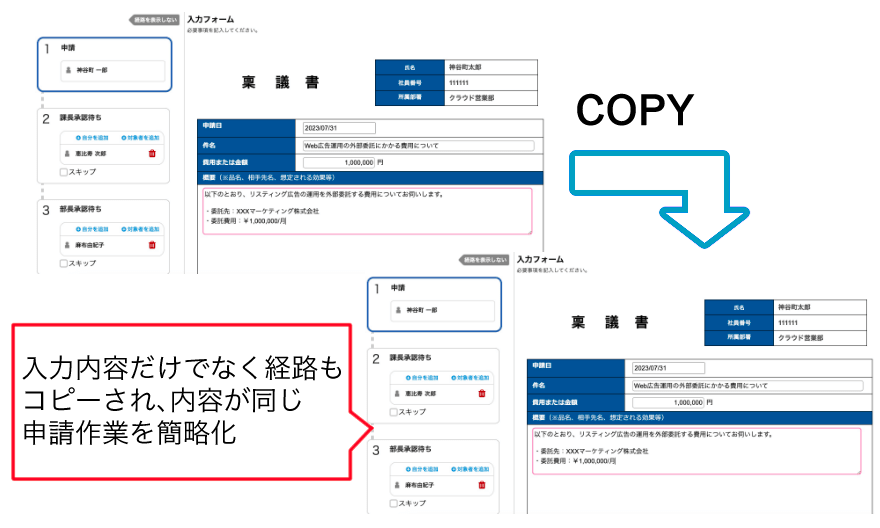Click クラウド営業部 department cell in lower-right form
Viewport: 880px width, 528px height.
pos(821,338)
